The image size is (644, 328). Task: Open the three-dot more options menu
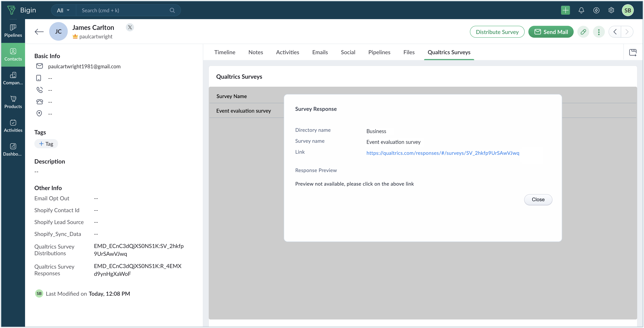pos(599,32)
